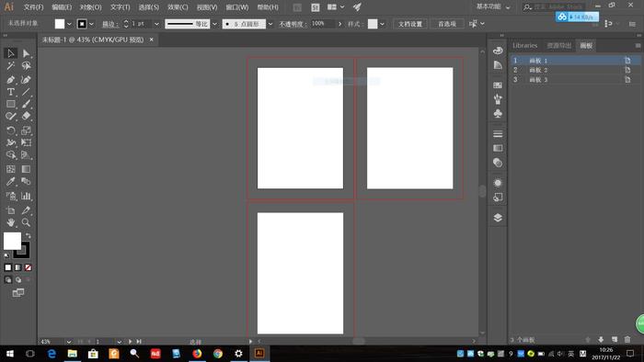The height and width of the screenshot is (362, 644).
Task: Open the Transparency panel icon
Action: [498, 163]
